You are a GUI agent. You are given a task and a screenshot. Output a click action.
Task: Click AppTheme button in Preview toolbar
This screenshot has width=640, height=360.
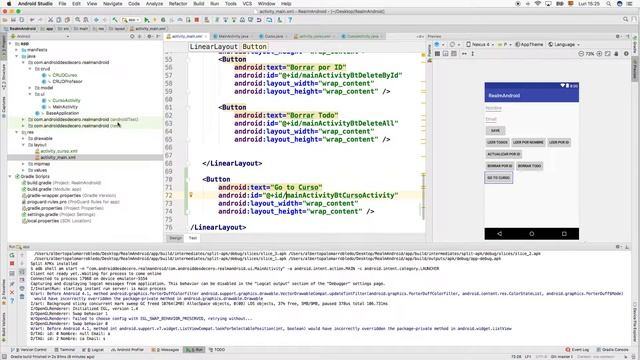tap(529, 44)
